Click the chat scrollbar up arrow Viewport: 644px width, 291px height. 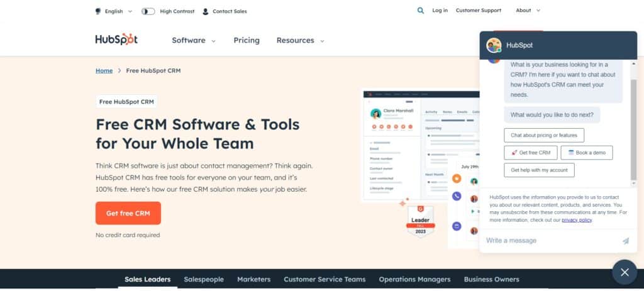[634, 64]
